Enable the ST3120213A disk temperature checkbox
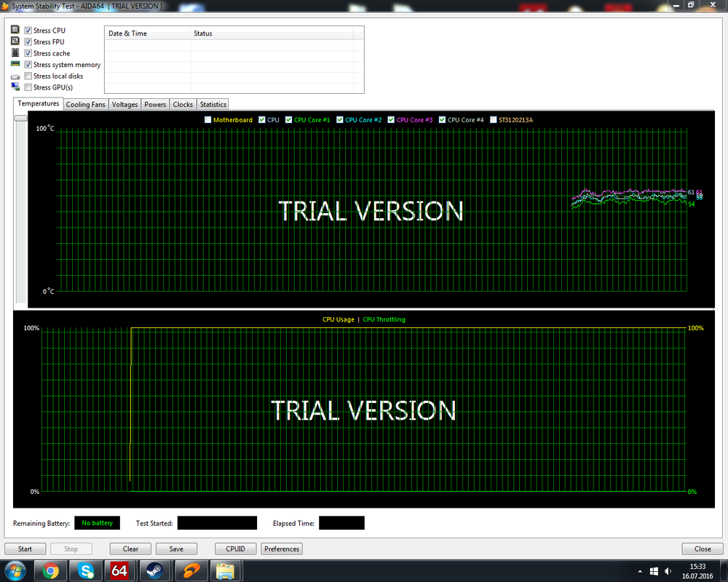728x582 pixels. click(493, 120)
